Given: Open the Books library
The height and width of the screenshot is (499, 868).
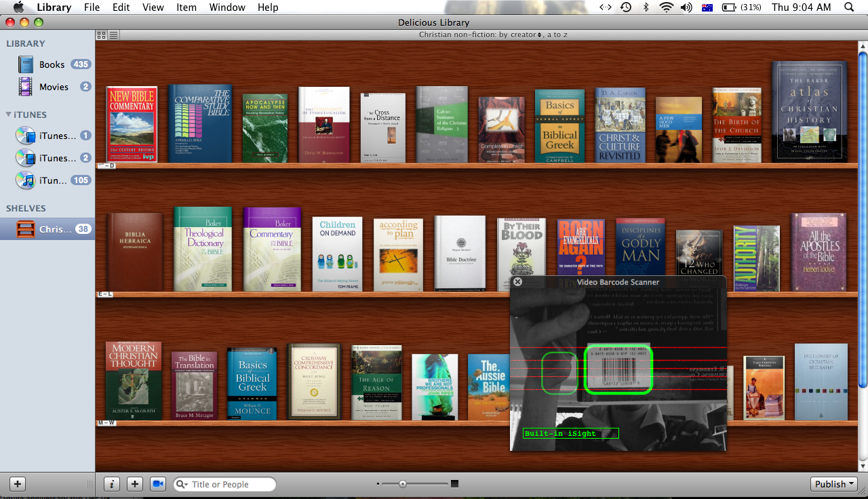Looking at the screenshot, I should tap(52, 64).
